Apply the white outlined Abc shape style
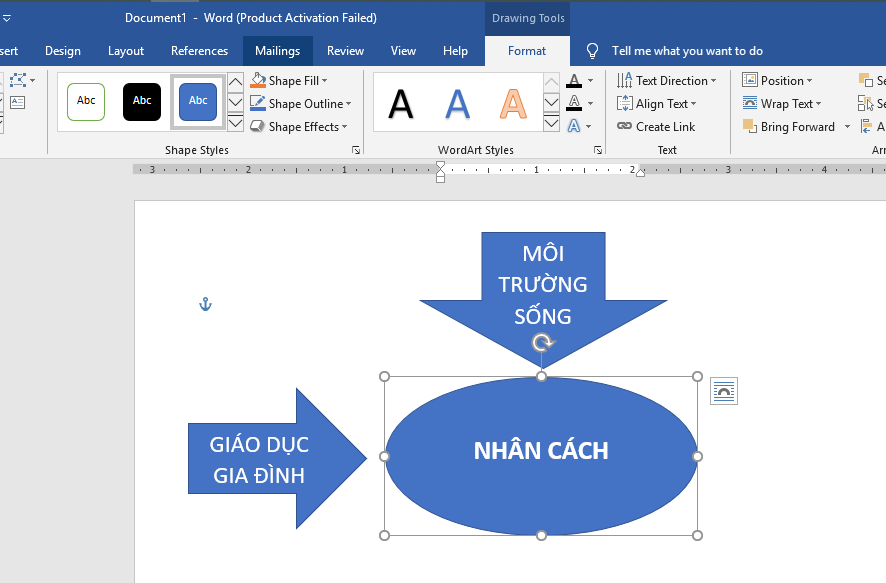This screenshot has height=583, width=886. 86,102
